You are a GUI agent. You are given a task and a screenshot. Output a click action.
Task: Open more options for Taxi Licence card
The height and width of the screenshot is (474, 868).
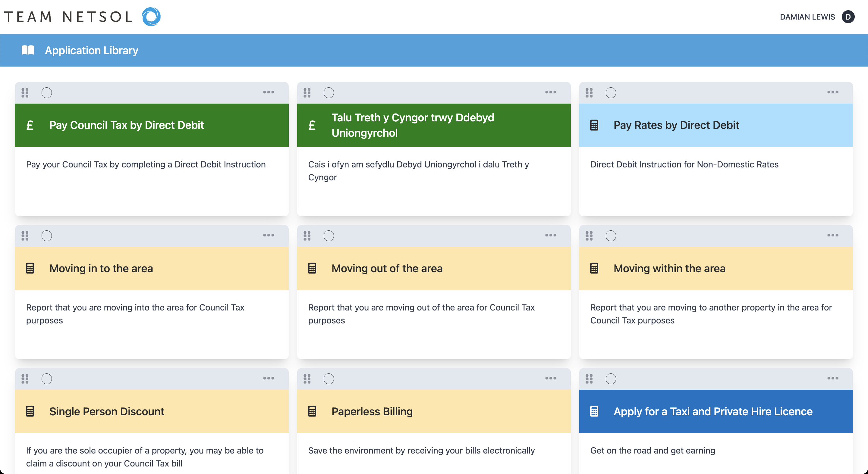[833, 378]
